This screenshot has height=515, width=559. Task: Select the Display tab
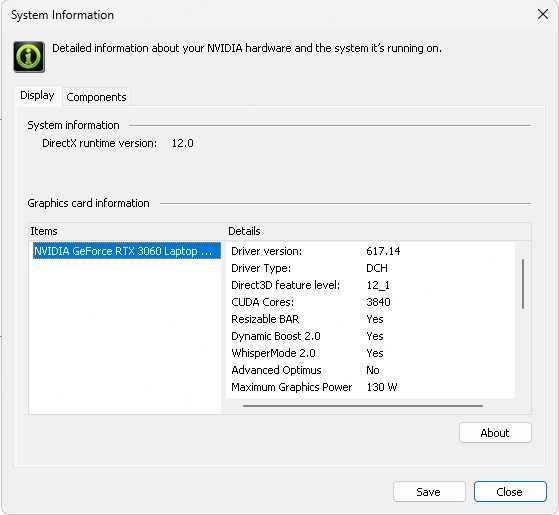click(x=37, y=96)
